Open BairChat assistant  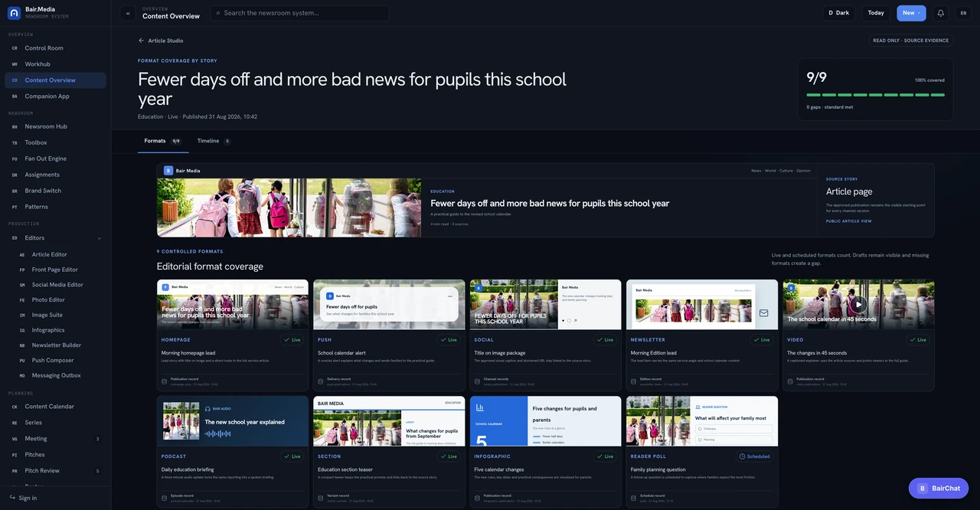939,488
